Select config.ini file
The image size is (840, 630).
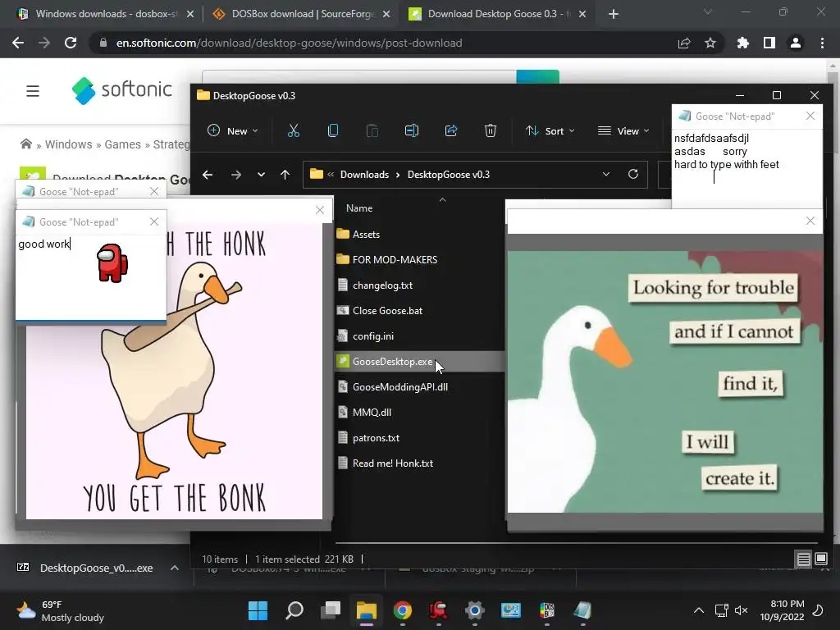click(x=373, y=336)
